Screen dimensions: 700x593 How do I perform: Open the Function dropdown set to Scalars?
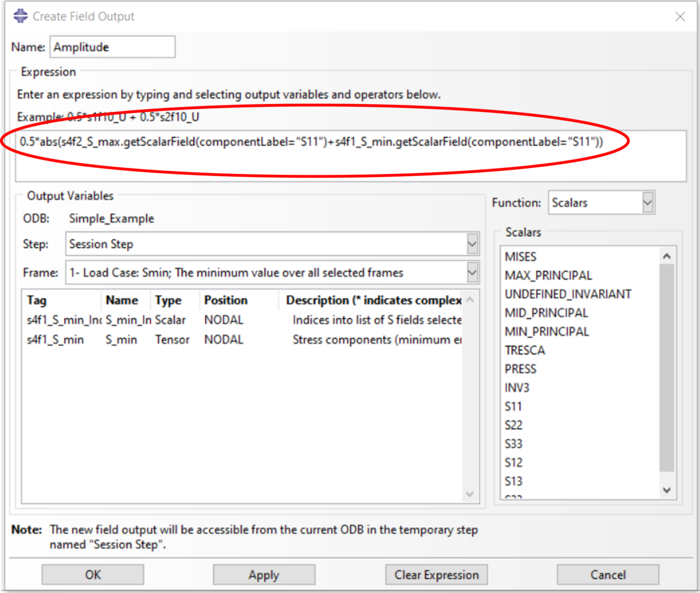601,203
